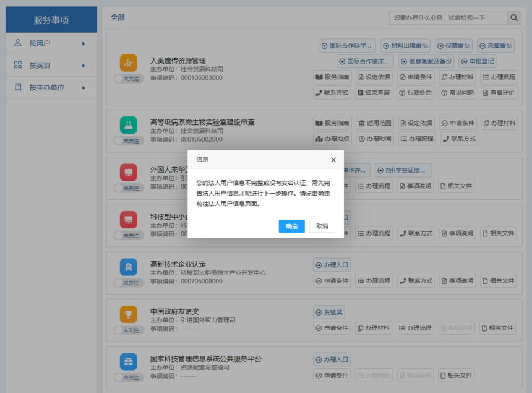
Task: Click the 按类别 grid icon in sidebar
Action: pyautogui.click(x=18, y=65)
